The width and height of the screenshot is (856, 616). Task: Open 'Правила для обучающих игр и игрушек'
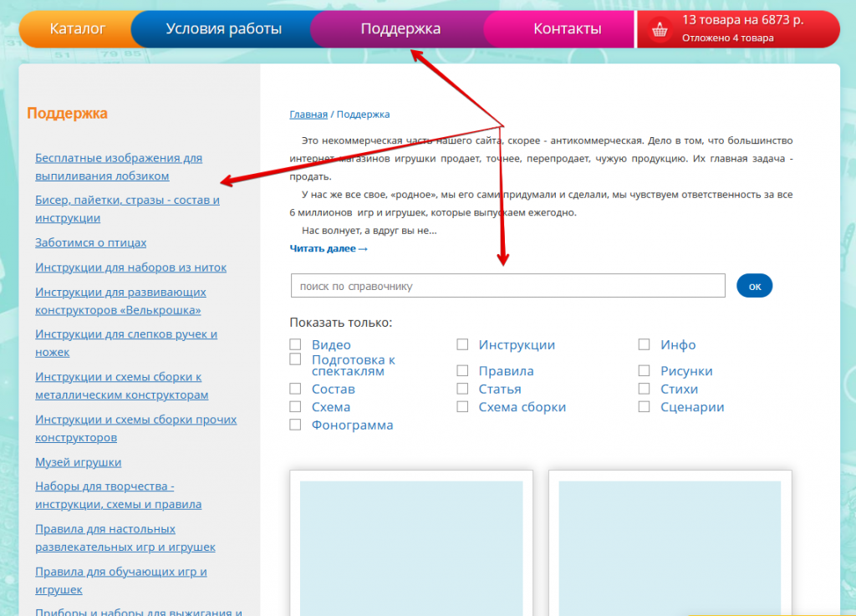(x=121, y=581)
